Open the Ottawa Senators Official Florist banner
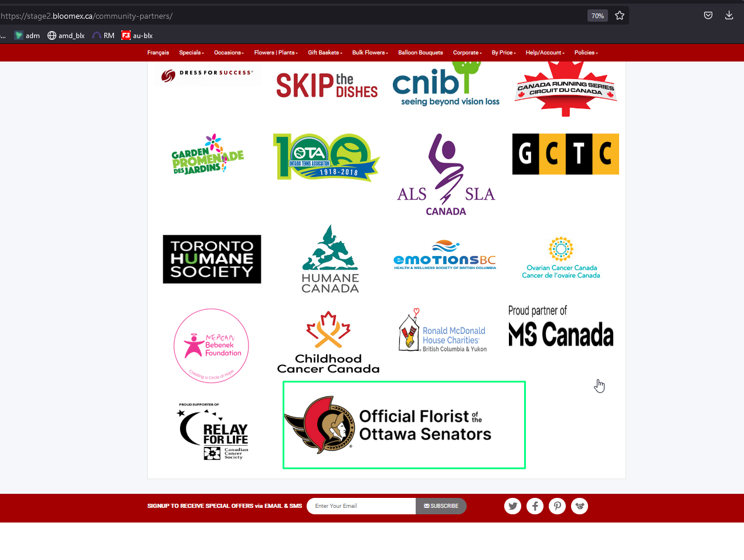Viewport: 744px width, 560px height. coord(404,425)
